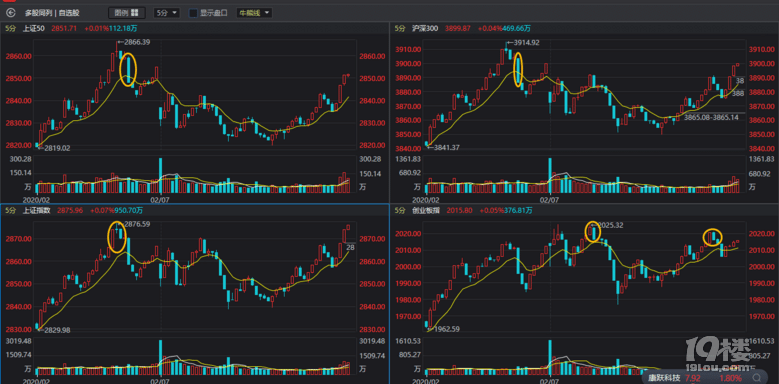
Task: Click the 1361.83 left volume axis label on 沪深300
Action: click(407, 159)
